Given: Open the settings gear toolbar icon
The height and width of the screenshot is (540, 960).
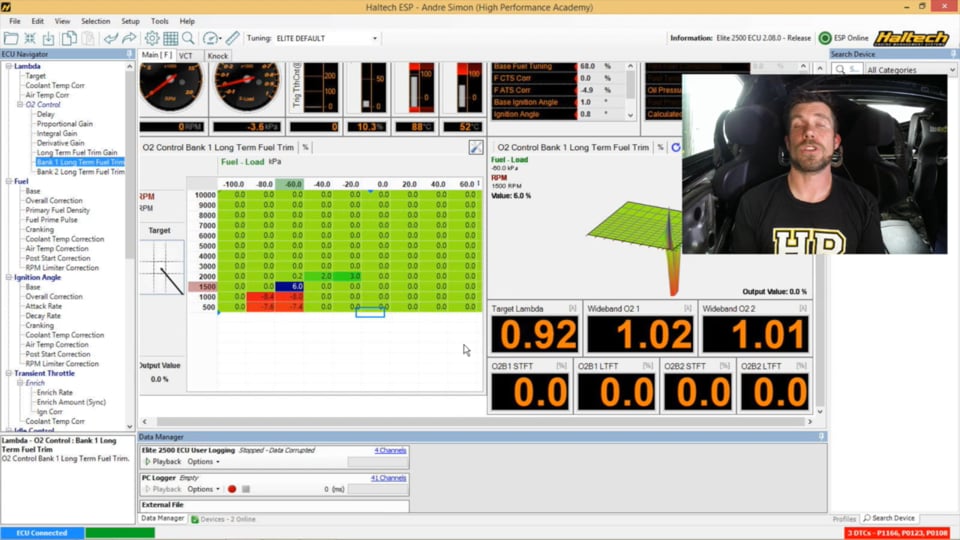Looking at the screenshot, I should (152, 38).
